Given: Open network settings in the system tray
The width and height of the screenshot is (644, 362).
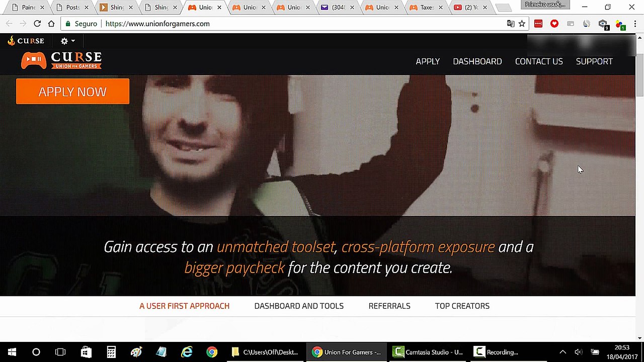Looking at the screenshot, I should click(595, 352).
